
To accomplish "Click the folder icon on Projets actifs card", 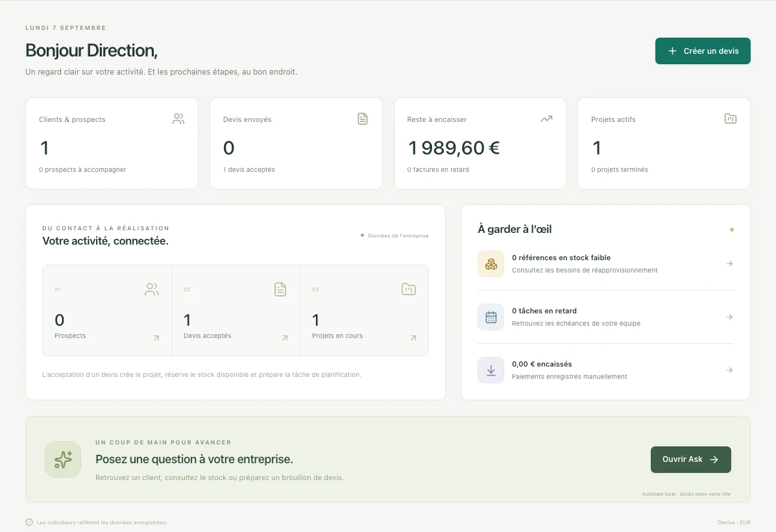I will tap(731, 119).
